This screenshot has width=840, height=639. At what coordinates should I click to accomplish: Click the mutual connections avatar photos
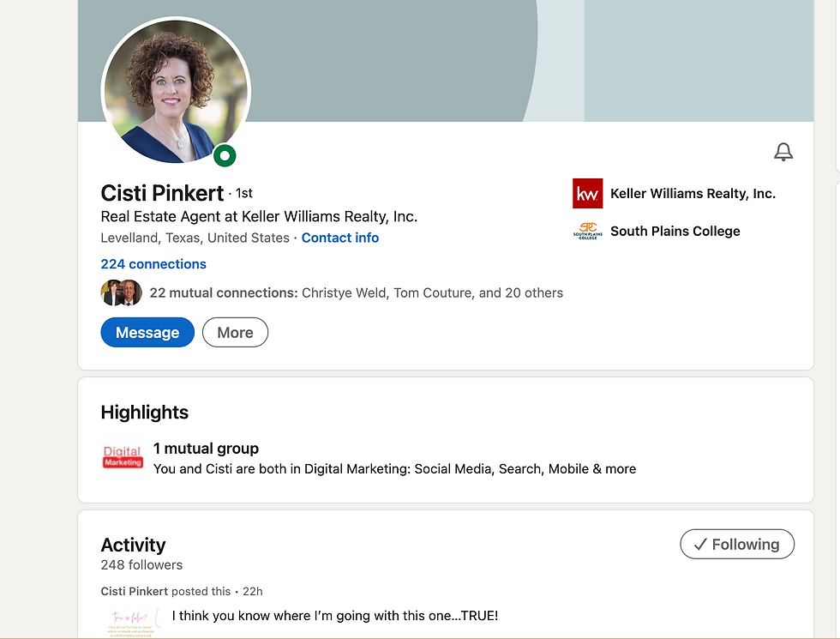122,292
